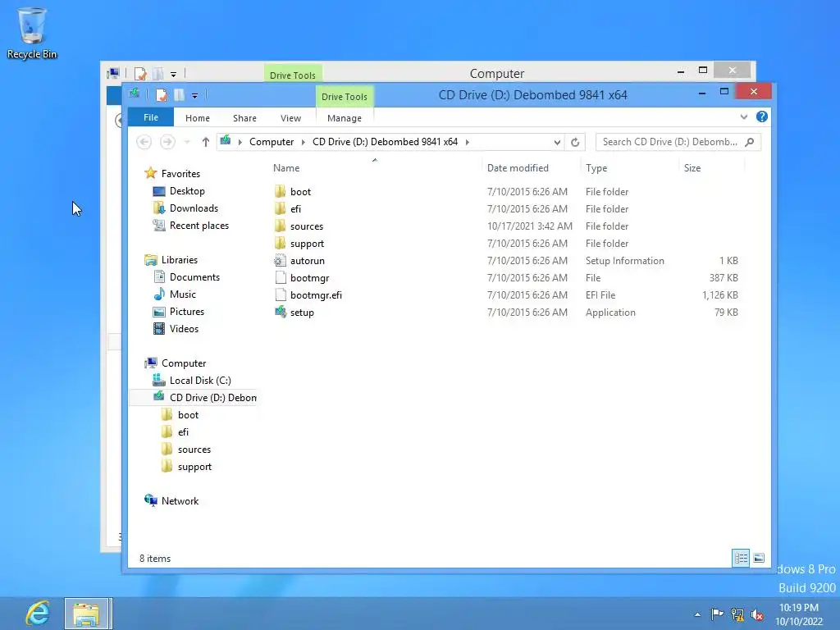Open the Customize Quick Access Toolbar dropdown in CD Drive window
Image resolution: width=840 pixels, height=630 pixels.
[195, 96]
